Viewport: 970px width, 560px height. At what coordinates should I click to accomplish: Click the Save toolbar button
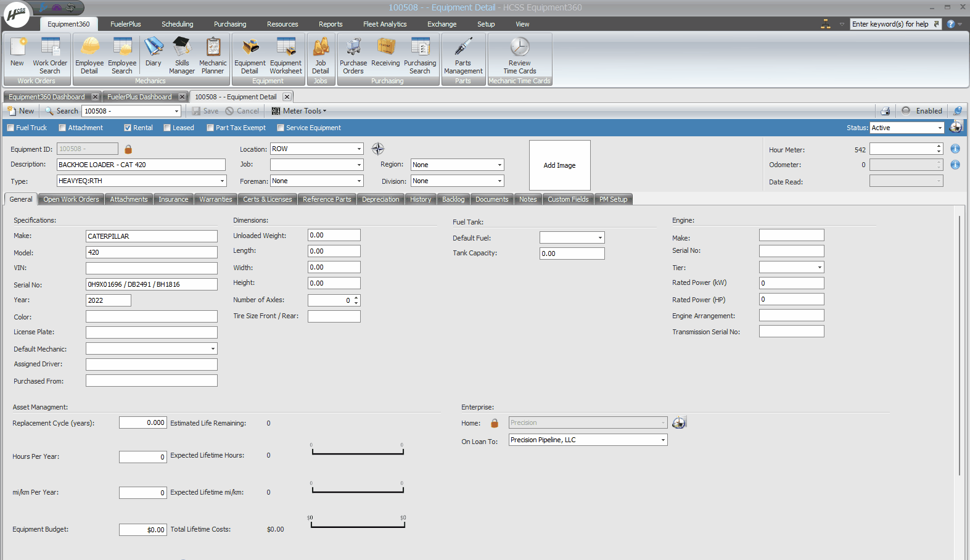coord(205,111)
